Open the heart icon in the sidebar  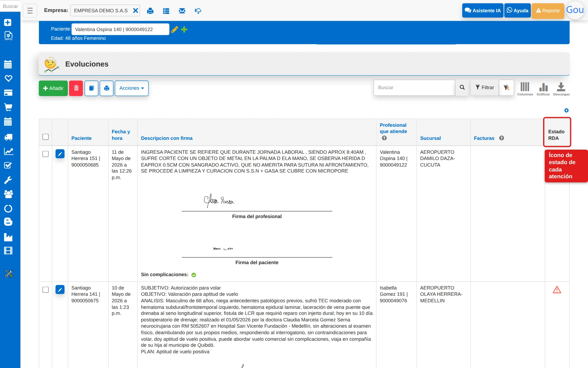[8, 79]
